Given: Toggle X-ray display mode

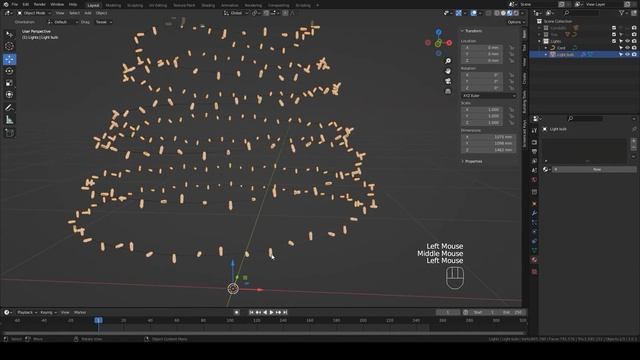Looking at the screenshot, I should [489, 13].
